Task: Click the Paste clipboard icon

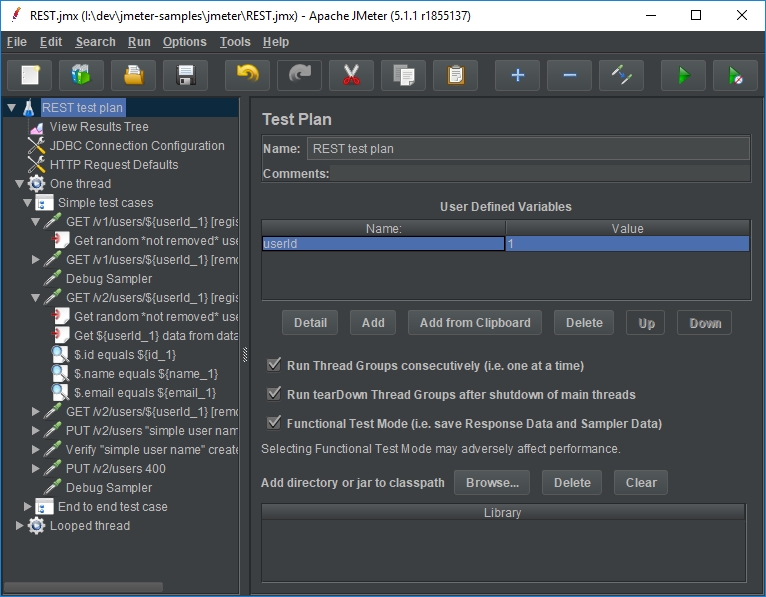Action: tap(455, 76)
